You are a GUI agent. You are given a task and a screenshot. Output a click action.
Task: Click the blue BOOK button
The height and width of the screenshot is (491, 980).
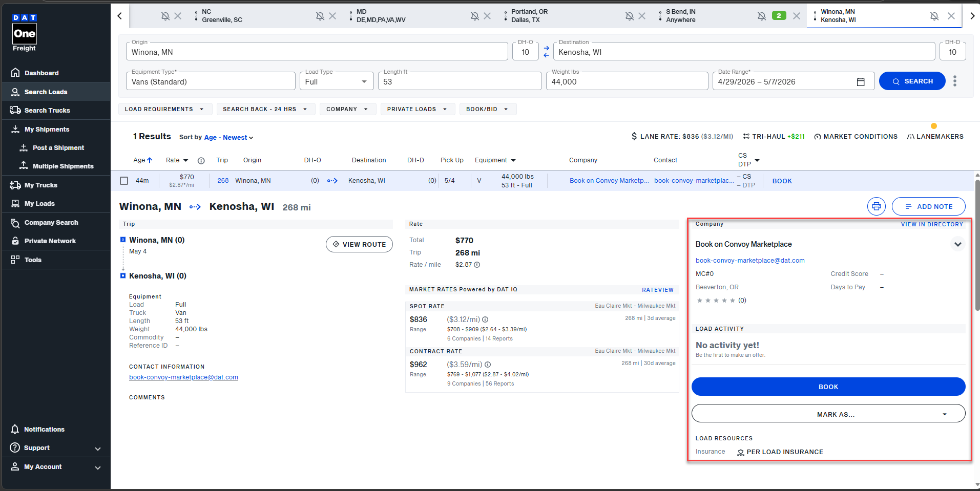point(828,387)
